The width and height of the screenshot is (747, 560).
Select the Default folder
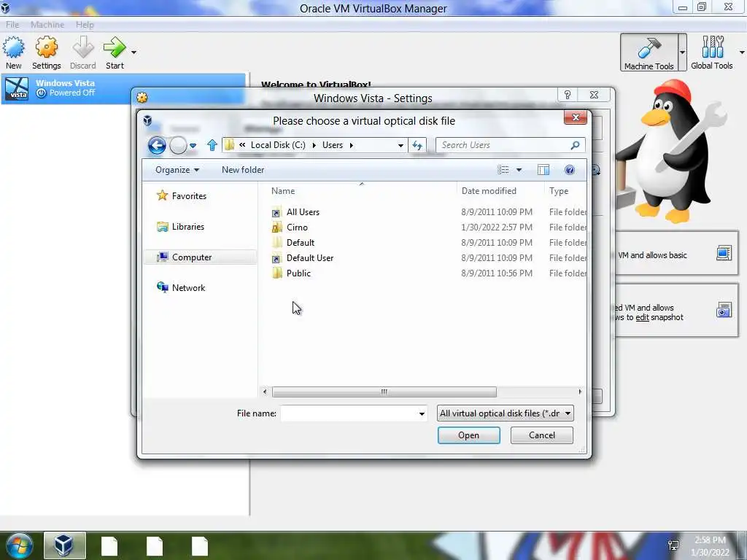tap(300, 242)
